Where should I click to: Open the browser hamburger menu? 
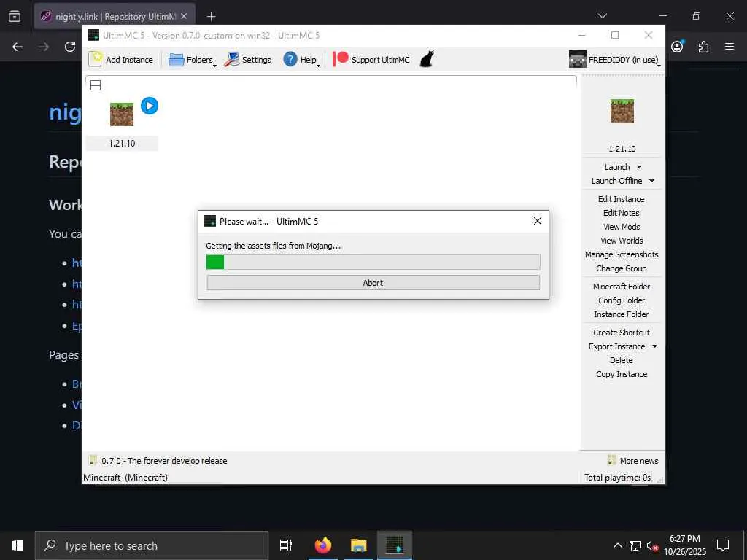coord(729,47)
